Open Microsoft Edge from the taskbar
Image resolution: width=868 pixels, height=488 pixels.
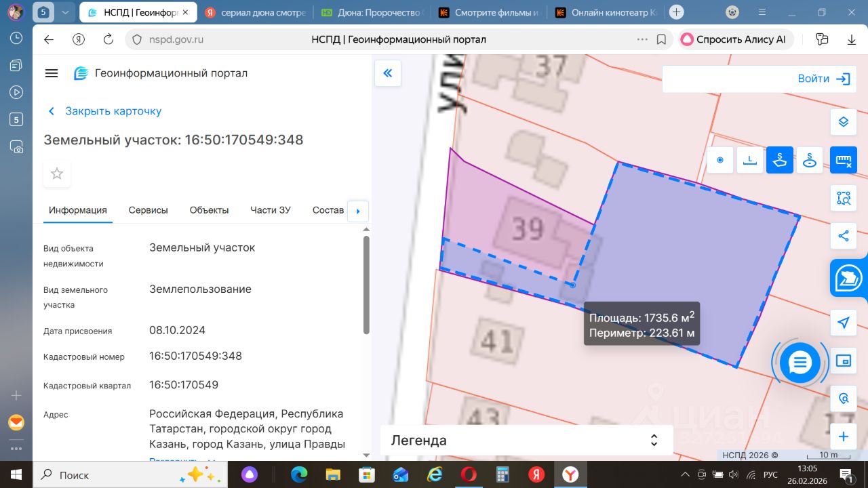[299, 474]
